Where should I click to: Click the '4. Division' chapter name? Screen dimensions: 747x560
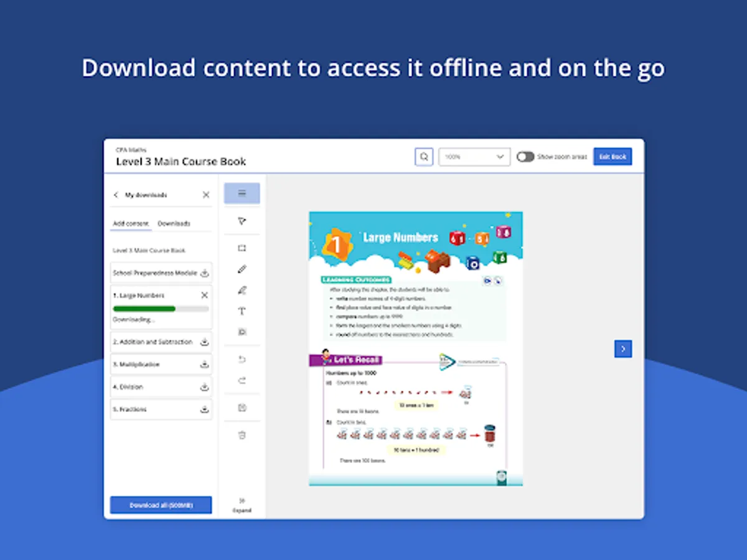point(128,387)
